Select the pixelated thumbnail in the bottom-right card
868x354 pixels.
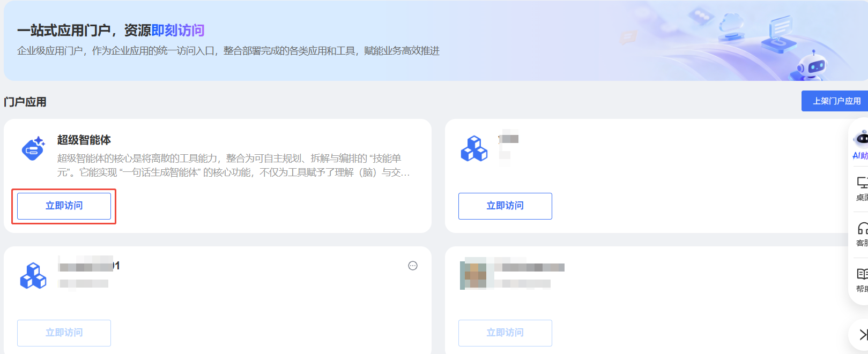(x=477, y=273)
